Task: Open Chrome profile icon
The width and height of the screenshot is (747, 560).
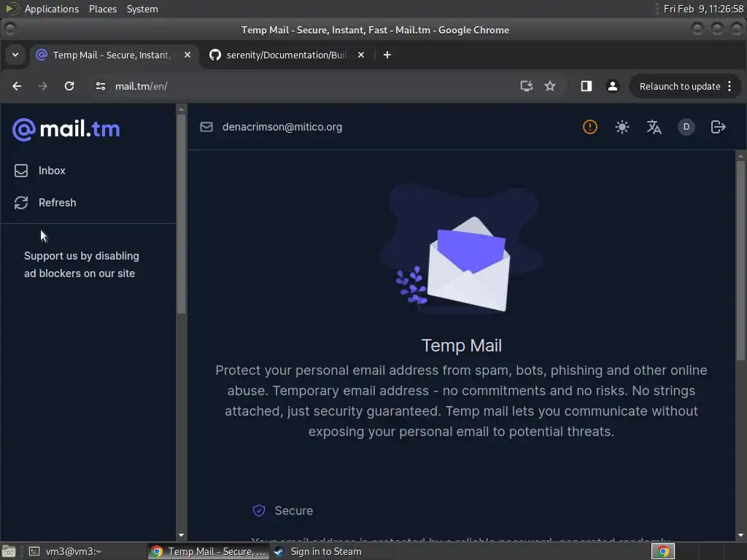Action: click(612, 86)
